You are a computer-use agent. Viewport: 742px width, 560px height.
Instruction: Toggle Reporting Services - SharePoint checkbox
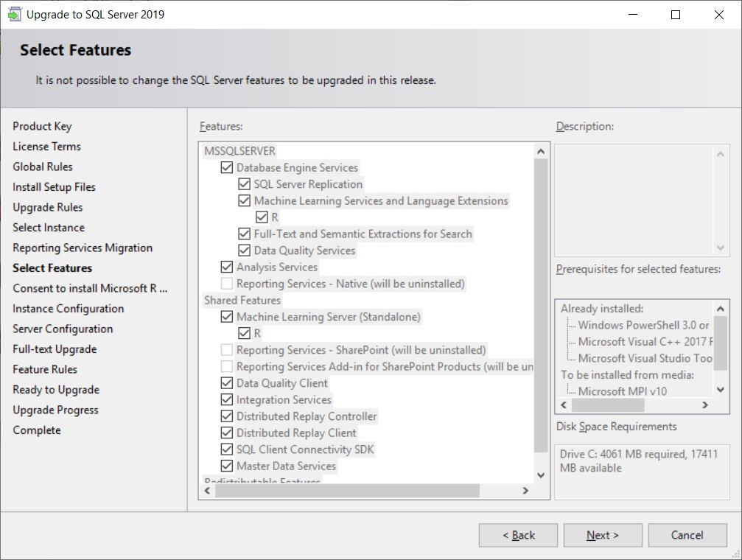point(227,350)
